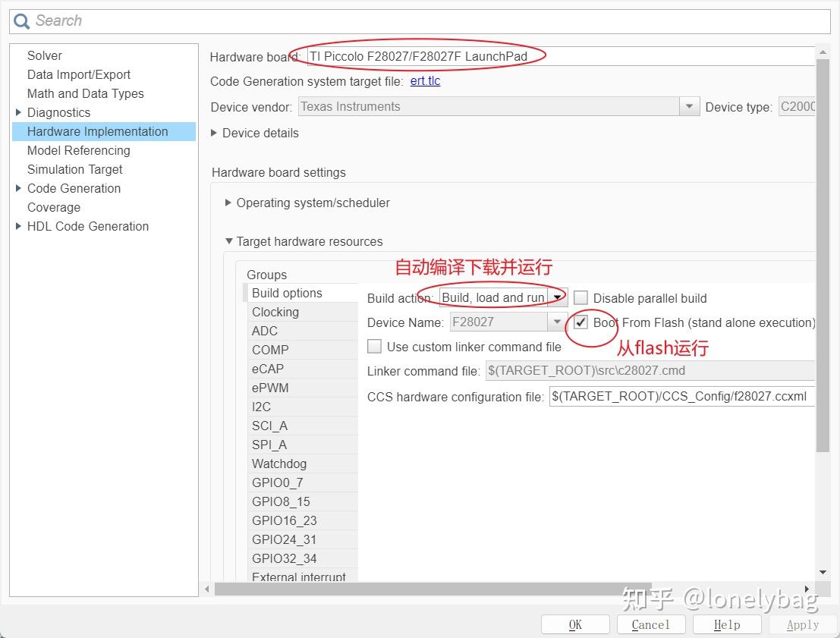The width and height of the screenshot is (840, 638).
Task: Click the Cancel button
Action: point(651,624)
